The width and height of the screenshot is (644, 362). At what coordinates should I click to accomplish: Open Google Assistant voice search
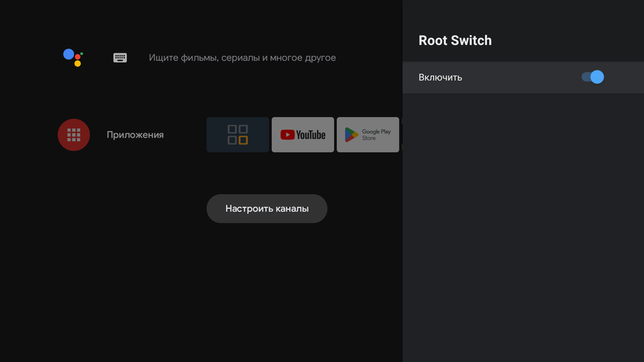pos(73,57)
